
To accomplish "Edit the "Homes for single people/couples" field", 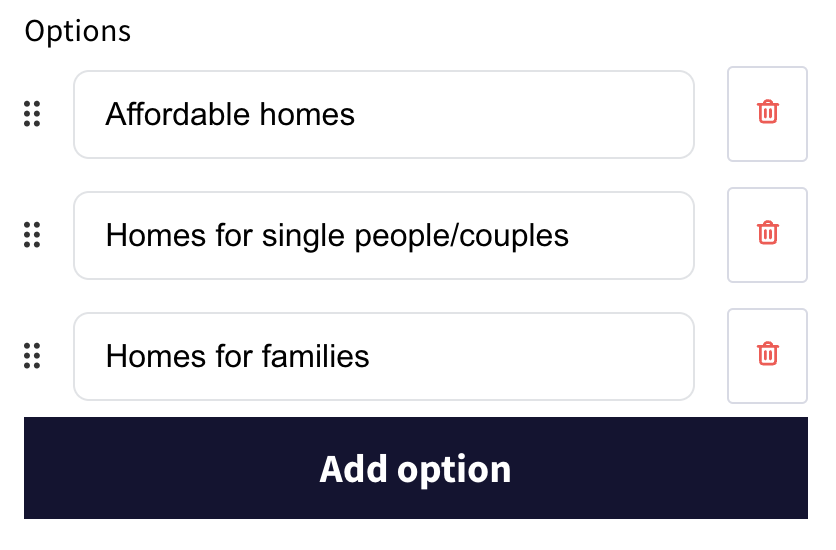I will [383, 235].
